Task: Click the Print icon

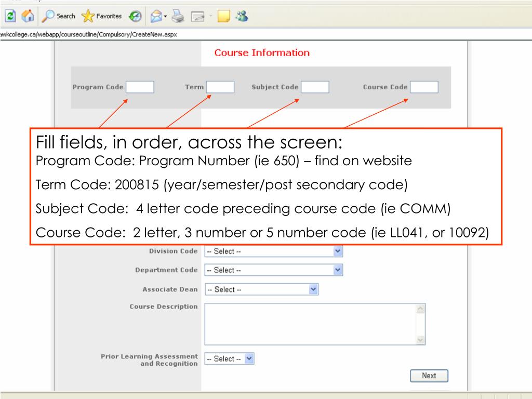Action: point(178,16)
